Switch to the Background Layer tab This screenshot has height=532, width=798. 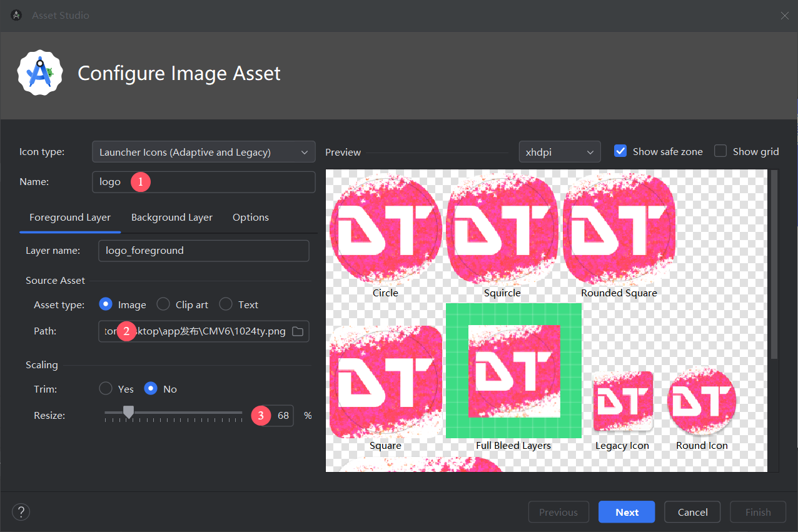(x=171, y=218)
